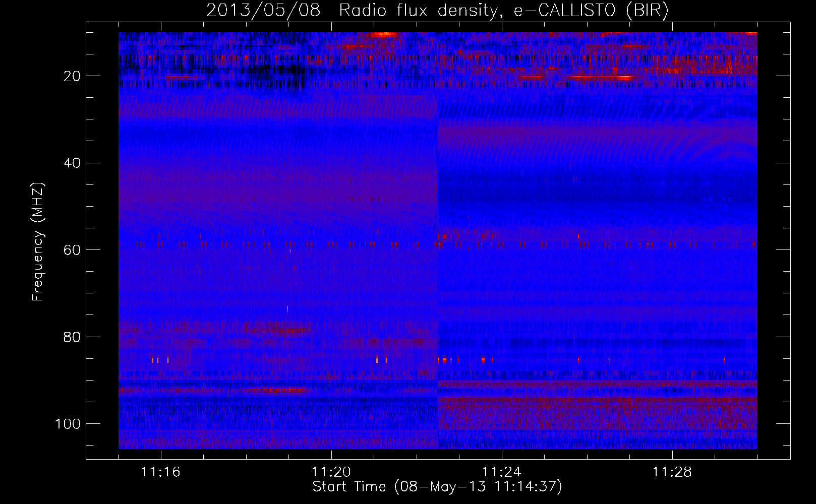Click the 20 frequency tick label
Screen dimensions: 816x504
tap(73, 76)
